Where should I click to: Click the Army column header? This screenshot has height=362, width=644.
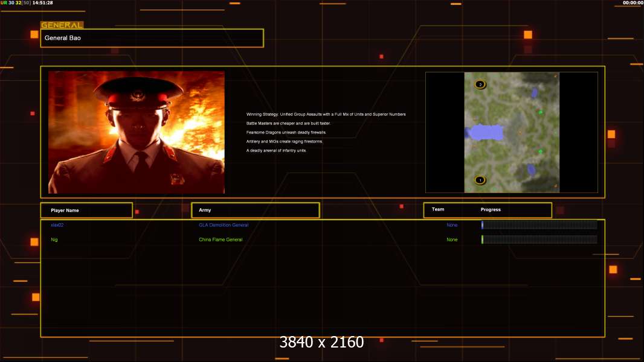pos(256,210)
